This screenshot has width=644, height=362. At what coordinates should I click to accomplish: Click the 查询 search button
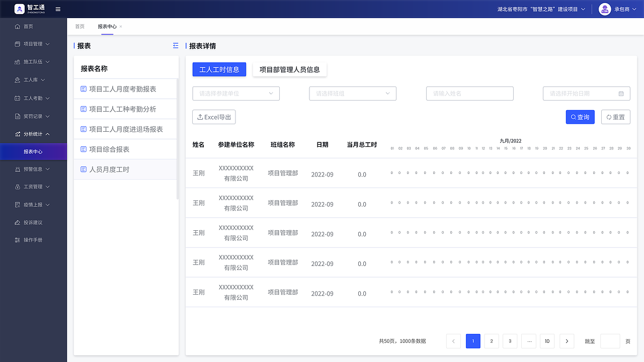580,117
